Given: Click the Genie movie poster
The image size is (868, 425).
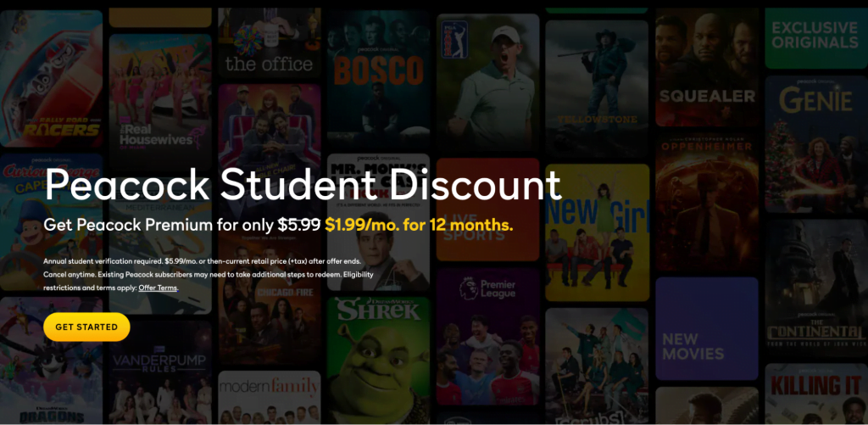Looking at the screenshot, I should coord(815,144).
